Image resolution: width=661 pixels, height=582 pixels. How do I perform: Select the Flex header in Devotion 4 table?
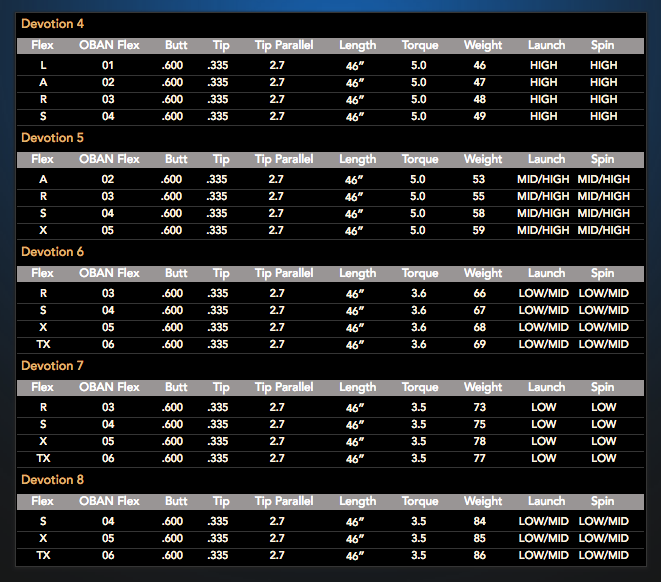point(43,45)
